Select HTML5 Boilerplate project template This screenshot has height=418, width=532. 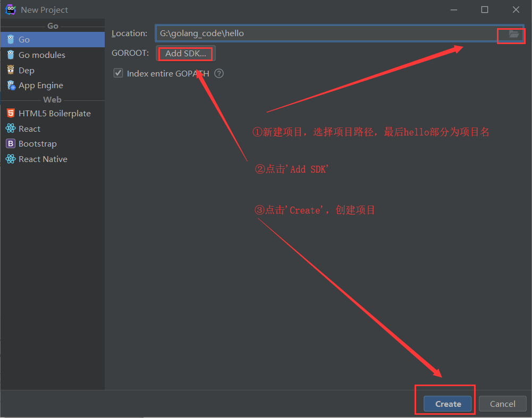point(54,113)
